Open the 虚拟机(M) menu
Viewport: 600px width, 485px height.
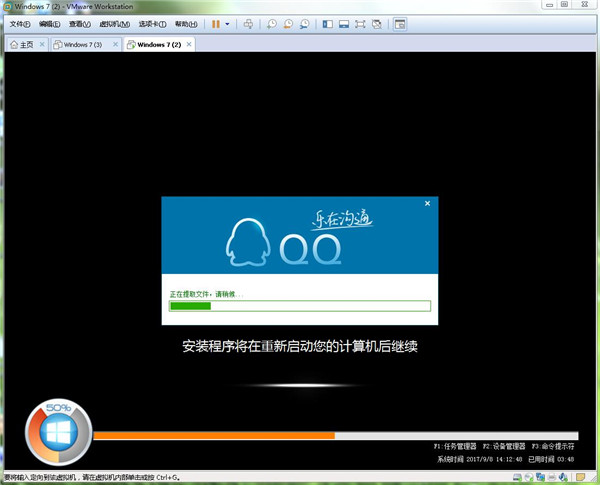(114, 24)
